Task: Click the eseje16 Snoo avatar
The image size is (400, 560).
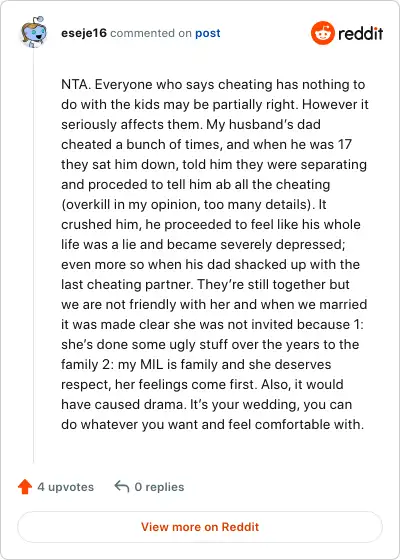Action: pos(34,31)
